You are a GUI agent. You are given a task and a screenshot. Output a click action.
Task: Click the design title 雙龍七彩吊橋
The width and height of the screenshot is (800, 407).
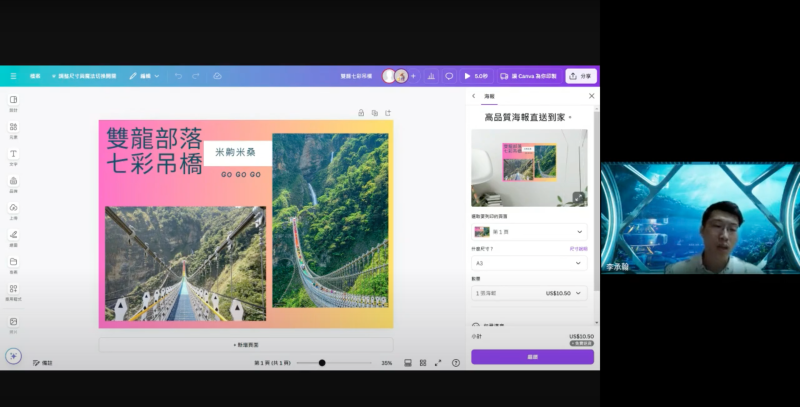tap(356, 76)
